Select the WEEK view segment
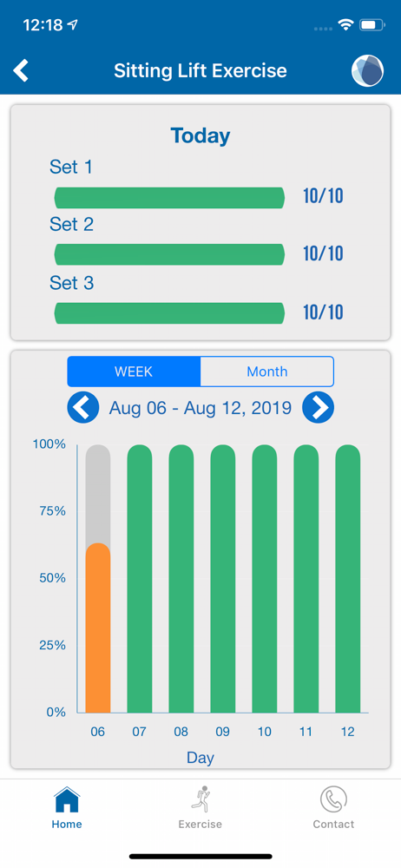 [x=134, y=372]
